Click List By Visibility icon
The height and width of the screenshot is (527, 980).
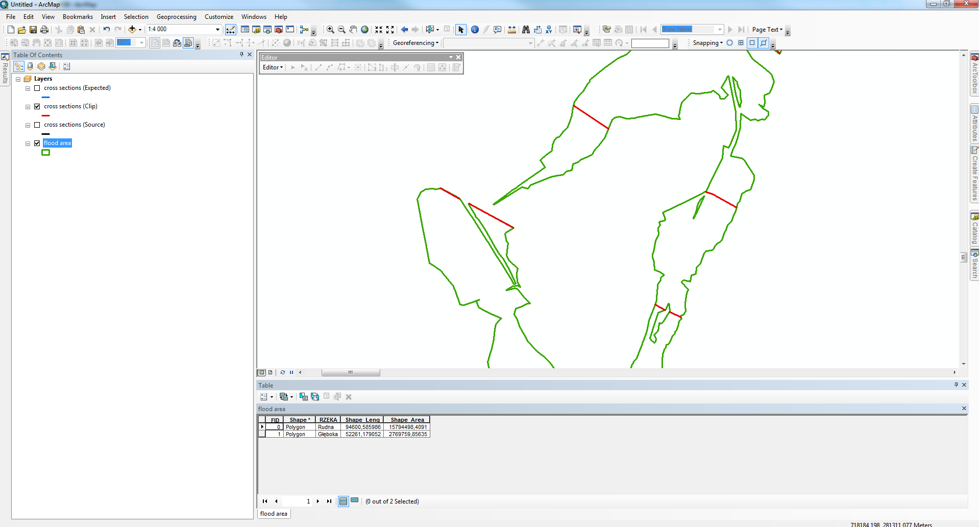[x=41, y=66]
